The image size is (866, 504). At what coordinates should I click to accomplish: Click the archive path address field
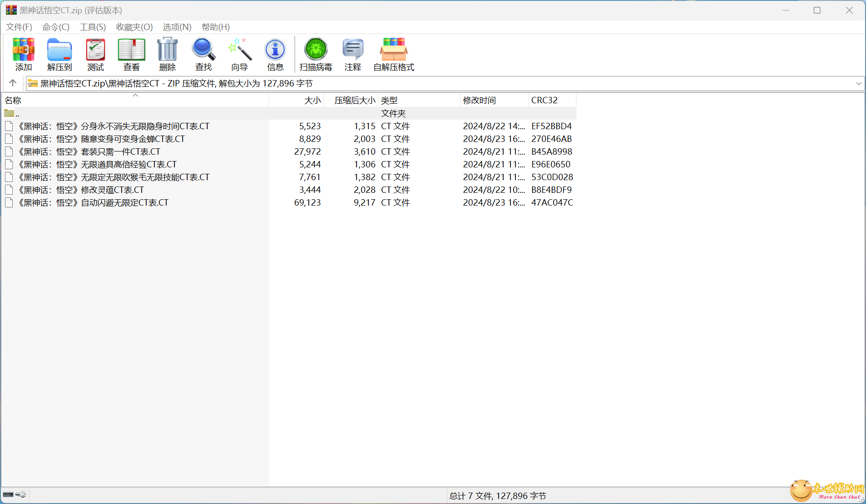pyautogui.click(x=444, y=83)
